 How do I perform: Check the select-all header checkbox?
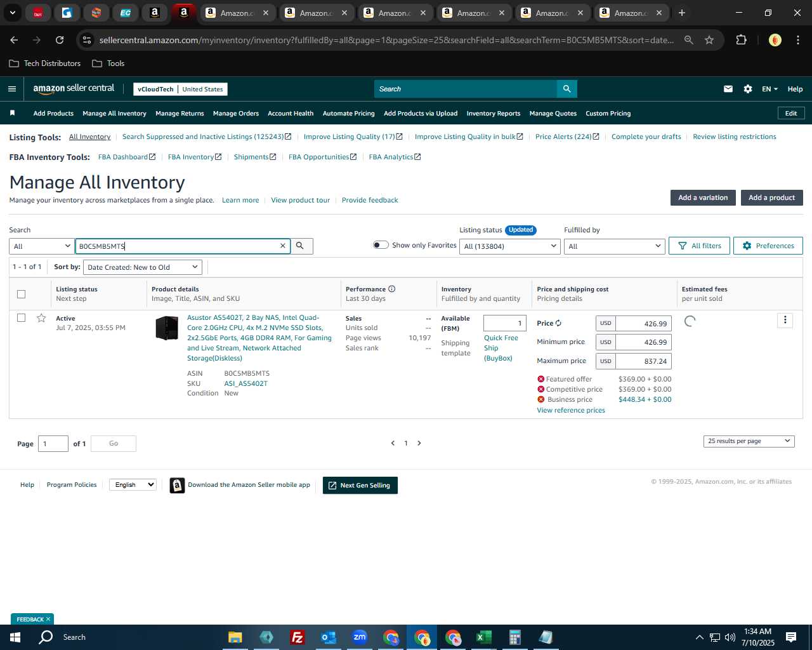click(x=21, y=294)
